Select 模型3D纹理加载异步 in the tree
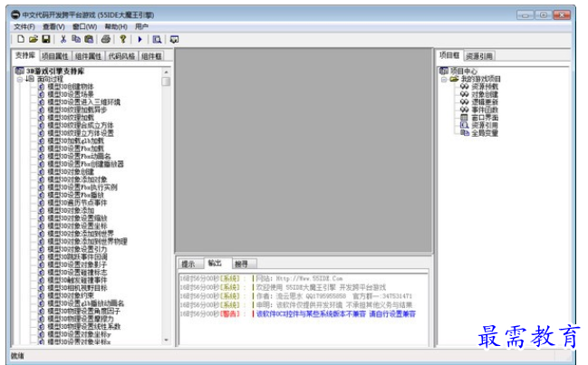Viewport: 588px width, 365px height. tap(77, 110)
